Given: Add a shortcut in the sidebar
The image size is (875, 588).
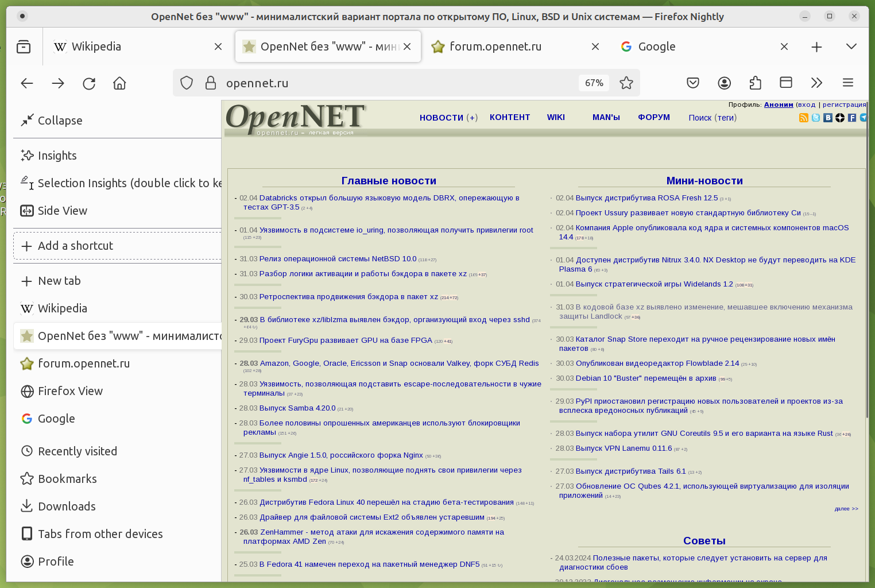Looking at the screenshot, I should click(x=117, y=246).
